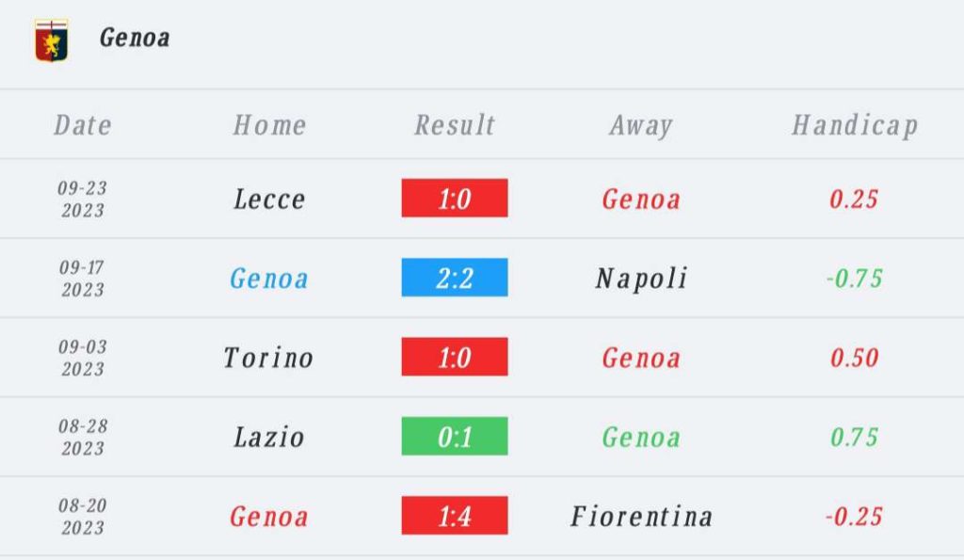This screenshot has width=964, height=560.
Task: Select the Away column header
Action: pos(641,125)
